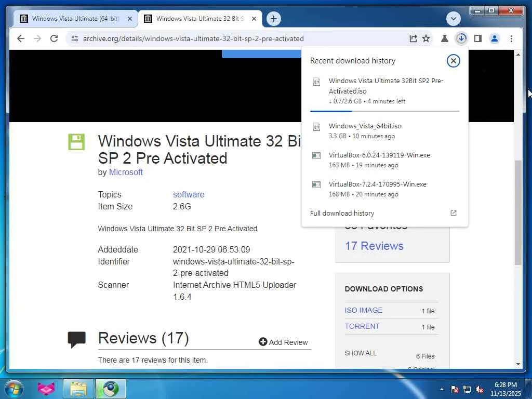Click the muted volume tray icon
This screenshot has width=532, height=399.
coord(480,389)
